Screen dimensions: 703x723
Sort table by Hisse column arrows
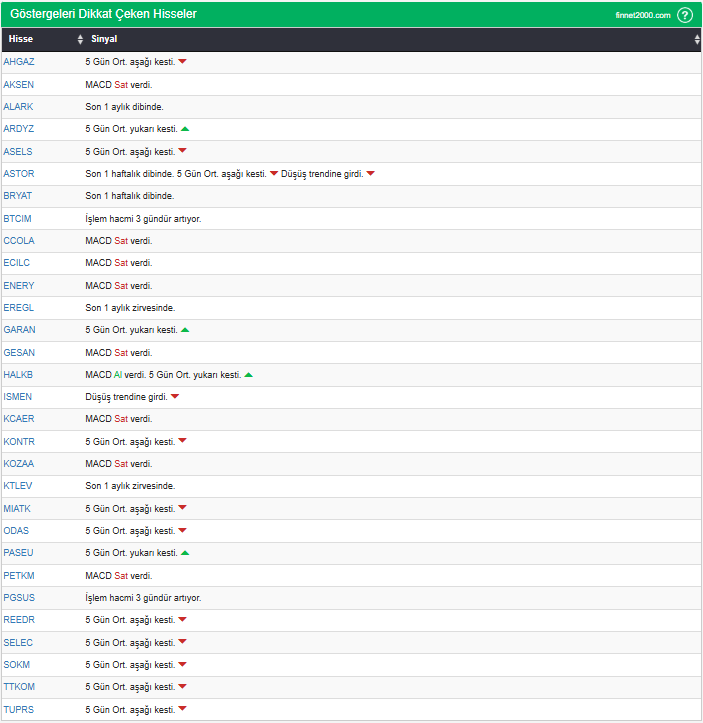(x=80, y=39)
